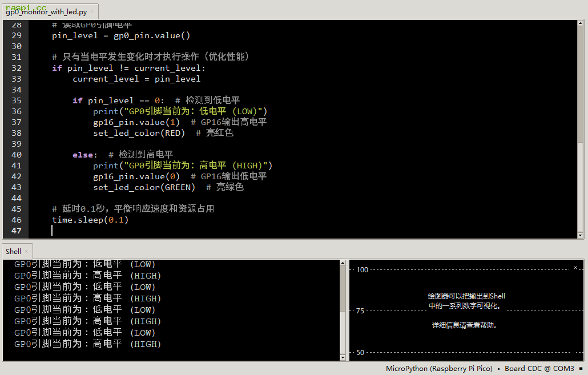
Task: Click the last HIGH output line in Shell
Action: click(x=87, y=344)
